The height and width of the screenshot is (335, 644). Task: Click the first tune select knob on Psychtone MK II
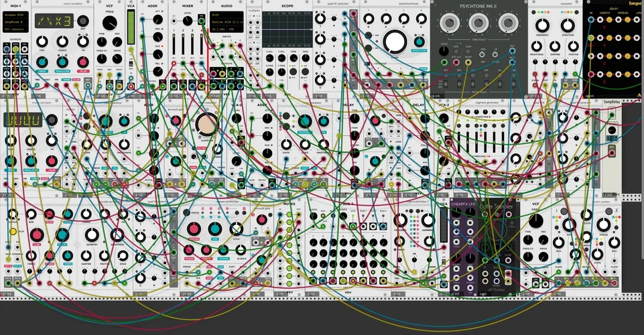[x=450, y=23]
